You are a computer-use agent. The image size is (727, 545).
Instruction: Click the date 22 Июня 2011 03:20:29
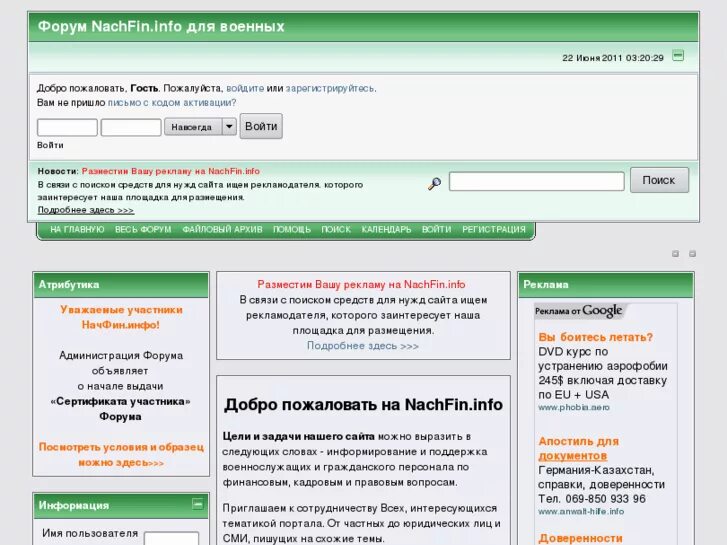point(613,58)
